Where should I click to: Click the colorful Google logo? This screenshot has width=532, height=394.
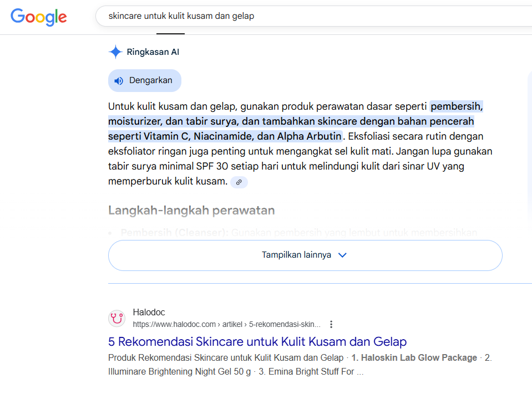point(38,17)
